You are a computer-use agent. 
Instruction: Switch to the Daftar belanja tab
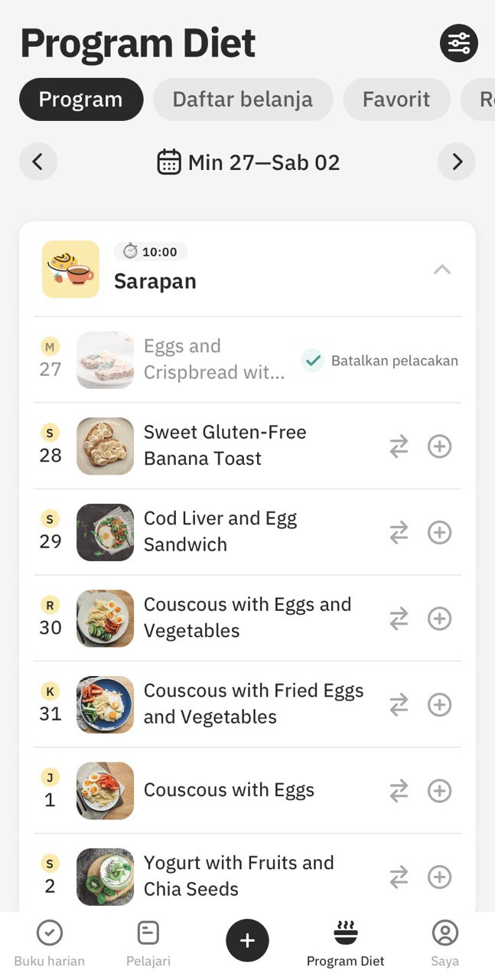pyautogui.click(x=243, y=100)
